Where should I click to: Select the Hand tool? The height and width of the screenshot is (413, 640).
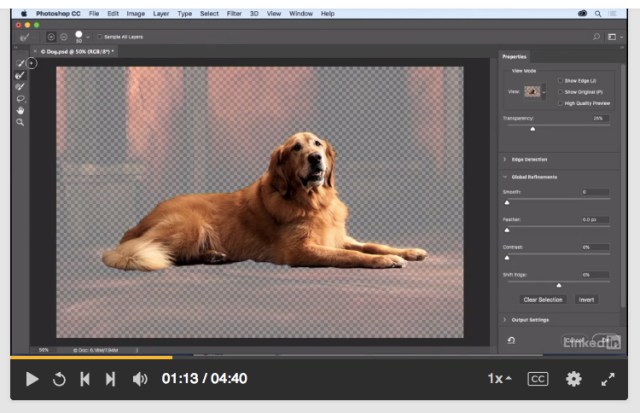tap(20, 110)
